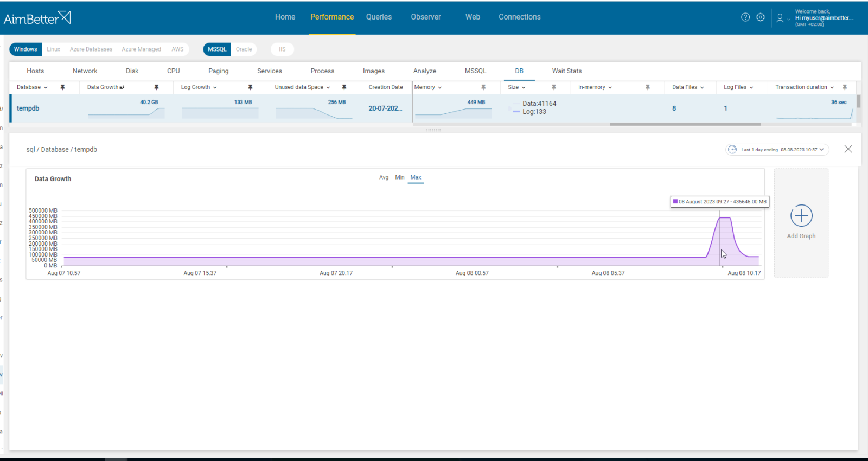Switch to the Paging tab
Viewport: 868px width, 461px height.
(219, 71)
